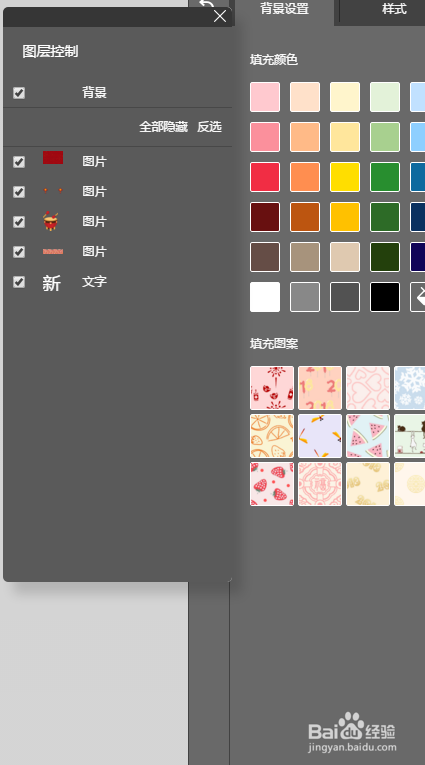This screenshot has height=765, width=425.
Task: Apply the pink hearts pattern fill
Action: (368, 388)
